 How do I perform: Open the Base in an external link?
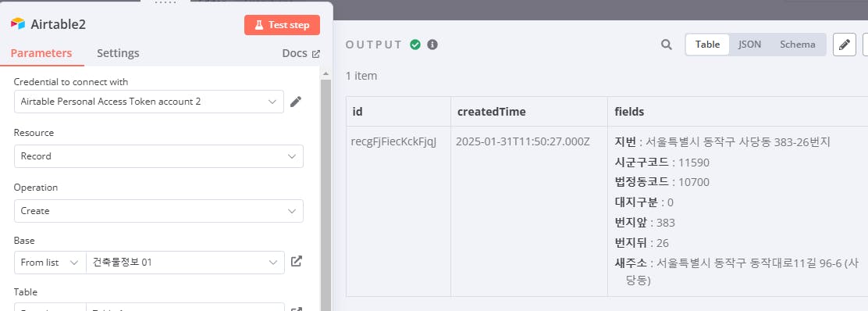[x=297, y=261]
